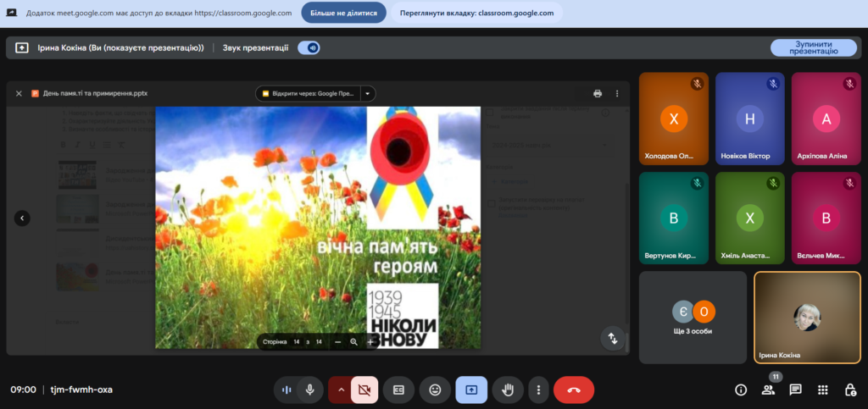The width and height of the screenshot is (868, 409).
Task: Open the chat with everyone panel
Action: pos(795,390)
